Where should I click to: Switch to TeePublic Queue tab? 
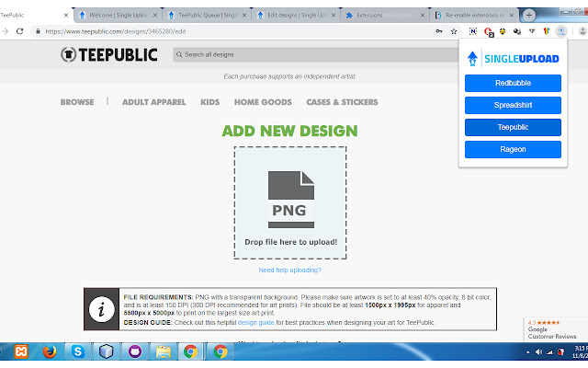click(x=207, y=15)
